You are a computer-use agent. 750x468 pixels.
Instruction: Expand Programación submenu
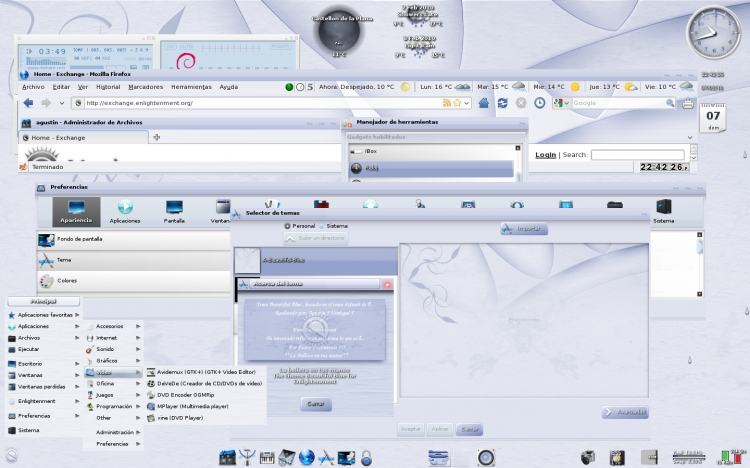click(114, 406)
